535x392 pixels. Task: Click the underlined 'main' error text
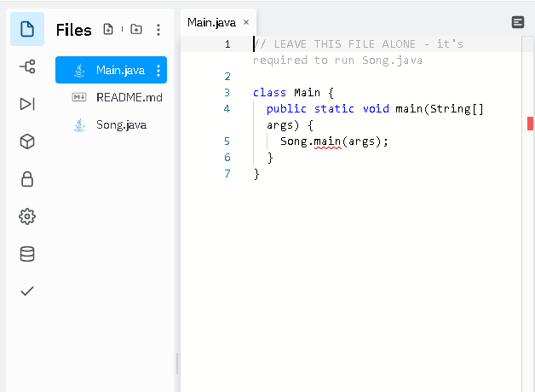click(x=327, y=141)
